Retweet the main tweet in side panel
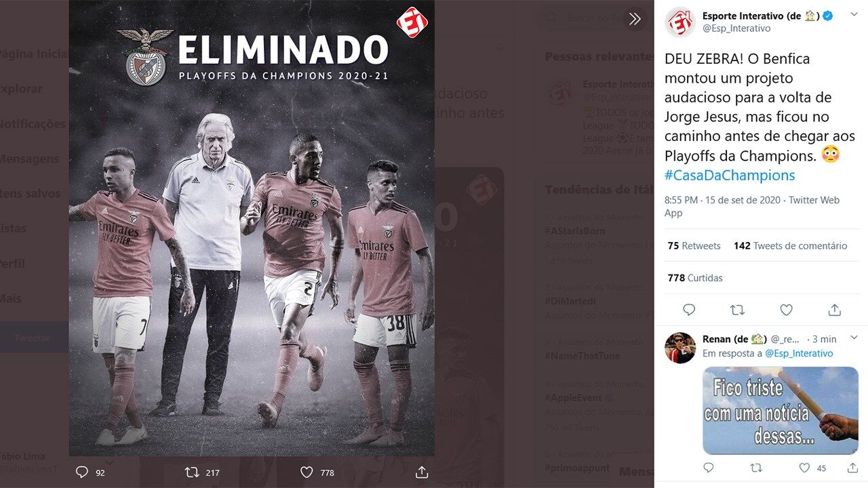This screenshot has height=488, width=868. (737, 310)
